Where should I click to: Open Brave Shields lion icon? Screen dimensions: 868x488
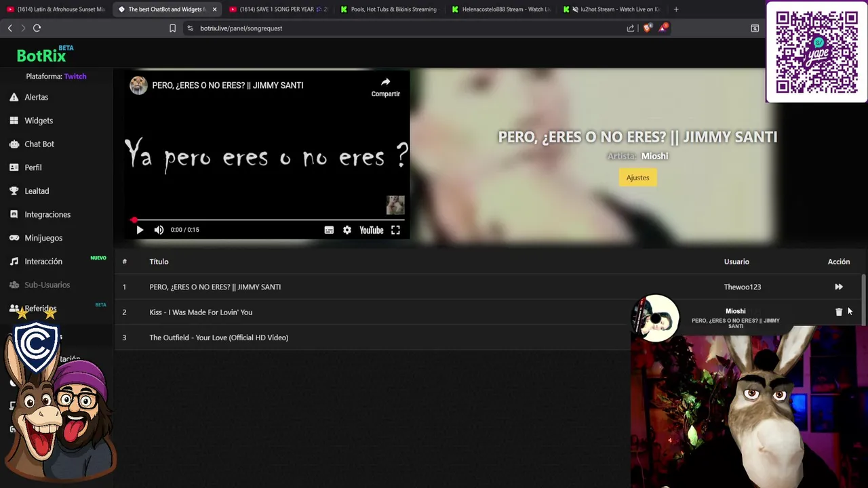coord(647,28)
